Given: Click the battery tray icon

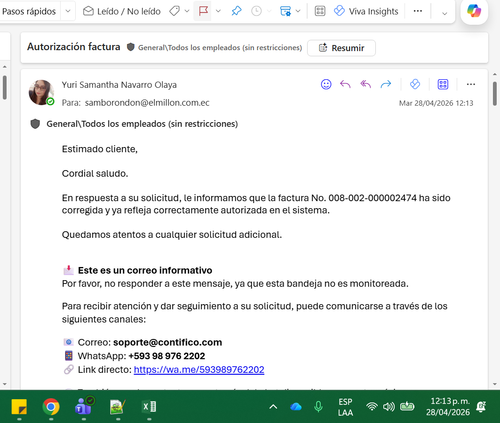Looking at the screenshot, I should point(407,406).
